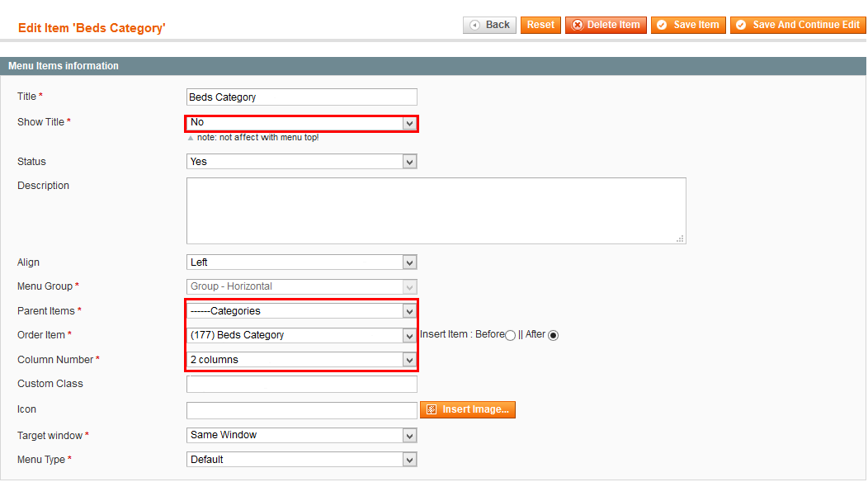Open the Show Title dropdown
Viewport: 868px width, 482px height.
[x=302, y=122]
